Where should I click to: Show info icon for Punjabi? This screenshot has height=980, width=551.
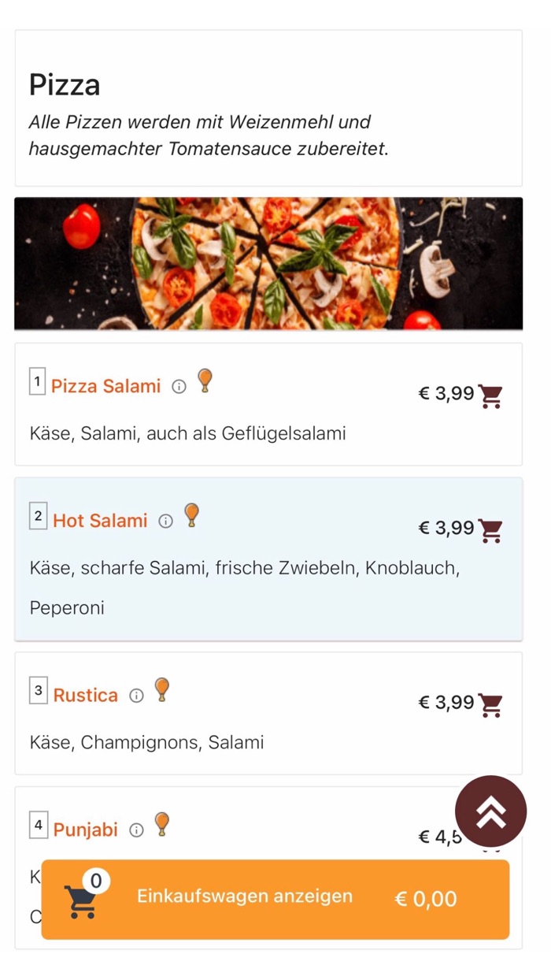[136, 830]
